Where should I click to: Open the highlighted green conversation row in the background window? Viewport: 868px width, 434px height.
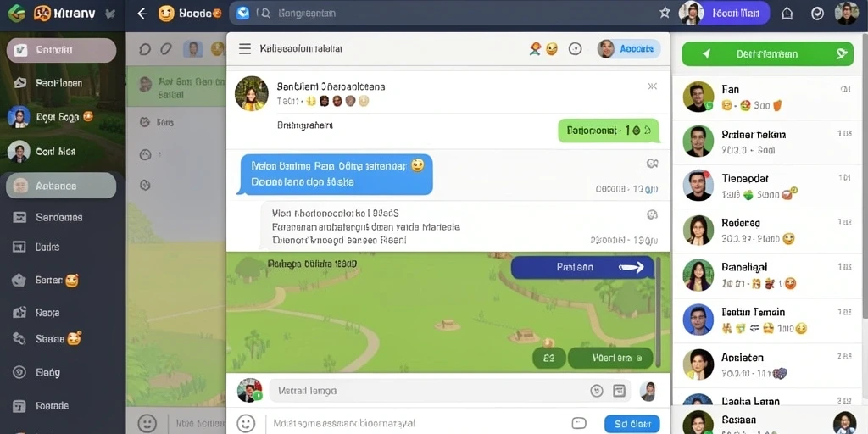(x=176, y=87)
